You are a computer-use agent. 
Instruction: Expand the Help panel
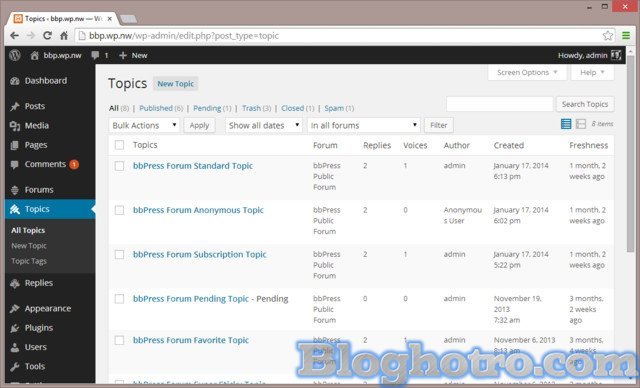592,73
